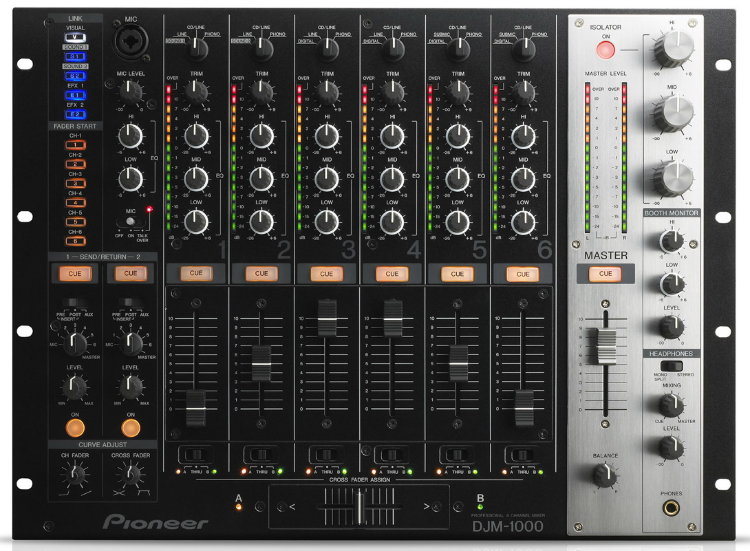Click the send/return 1 LEVEL knob

(75, 387)
